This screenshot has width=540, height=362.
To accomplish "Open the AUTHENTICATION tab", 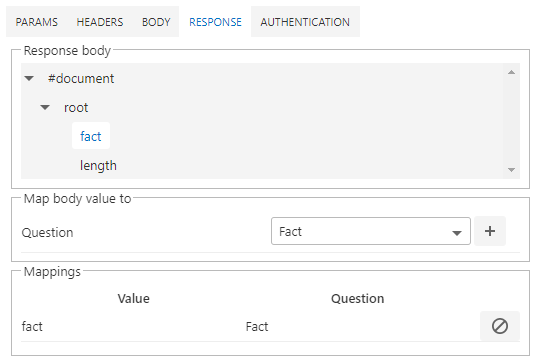I will pos(305,22).
